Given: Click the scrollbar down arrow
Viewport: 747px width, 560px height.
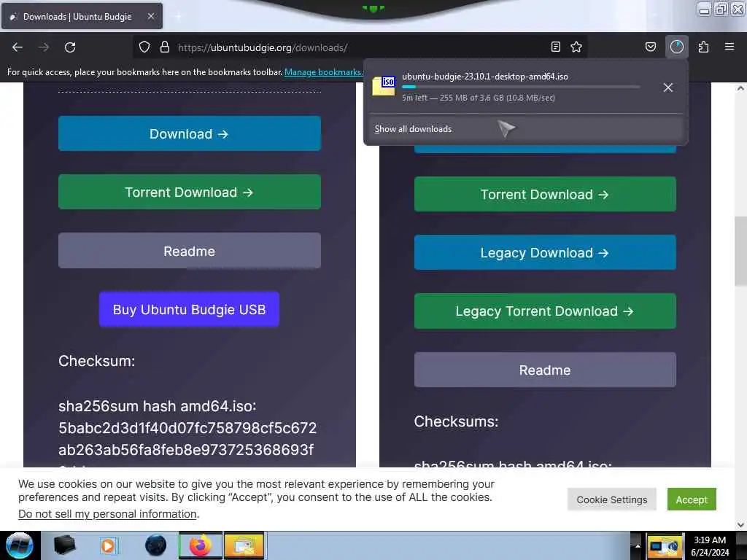Looking at the screenshot, I should coord(740,525).
